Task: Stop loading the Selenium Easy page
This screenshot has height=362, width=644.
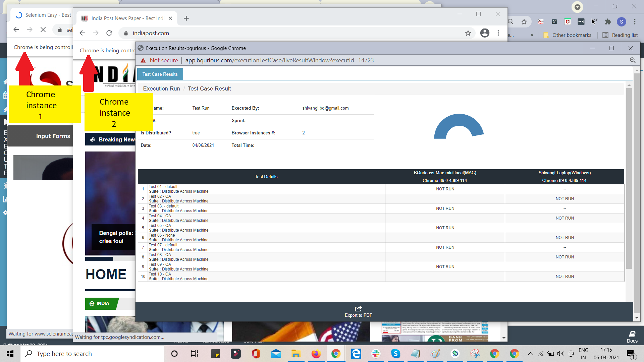Action: coord(43,29)
